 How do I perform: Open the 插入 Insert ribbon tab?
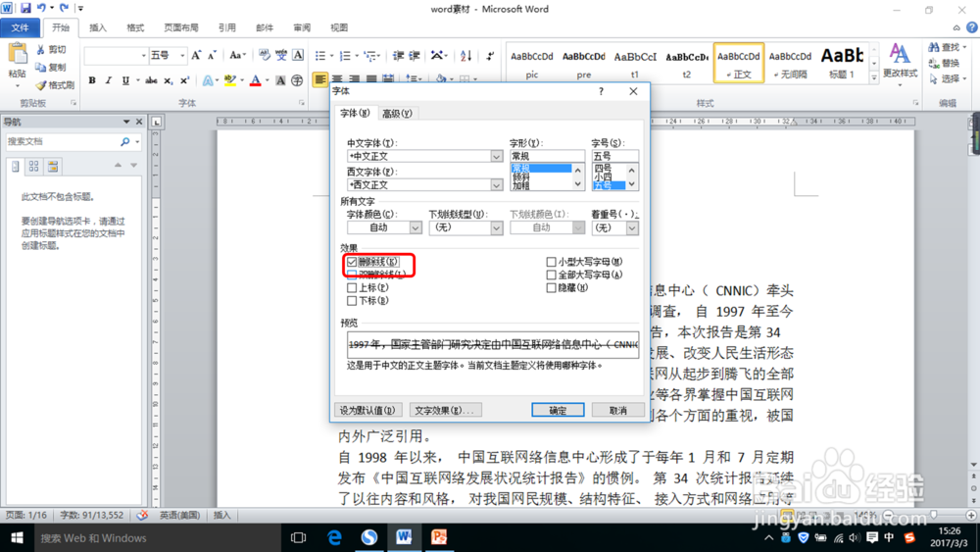click(98, 27)
